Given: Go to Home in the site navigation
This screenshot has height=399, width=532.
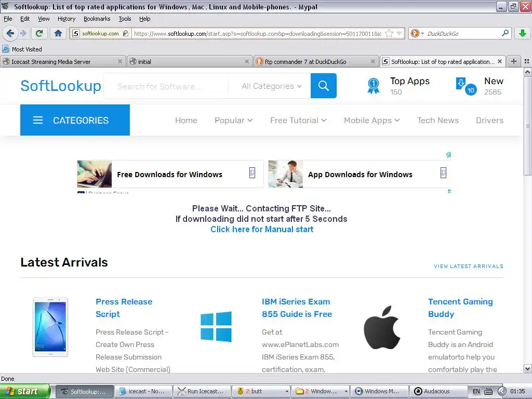Looking at the screenshot, I should [186, 120].
